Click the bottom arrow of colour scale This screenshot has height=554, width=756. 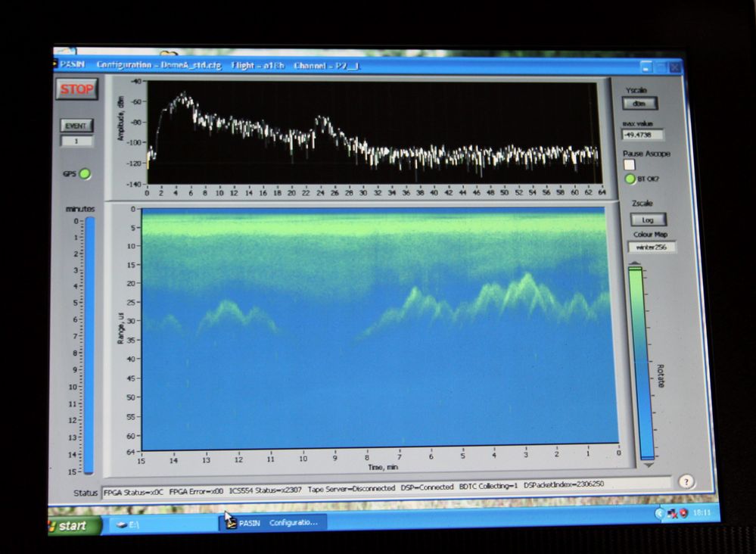[648, 465]
